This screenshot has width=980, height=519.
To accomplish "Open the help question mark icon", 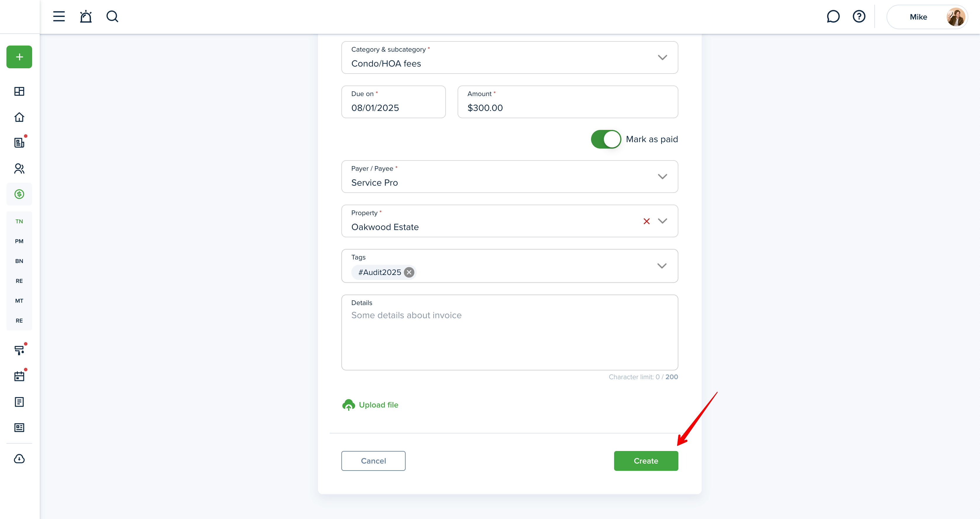I will [859, 16].
